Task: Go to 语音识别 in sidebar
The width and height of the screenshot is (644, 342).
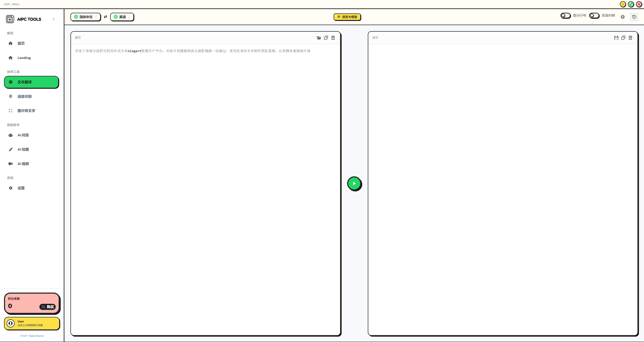Action: (24, 96)
